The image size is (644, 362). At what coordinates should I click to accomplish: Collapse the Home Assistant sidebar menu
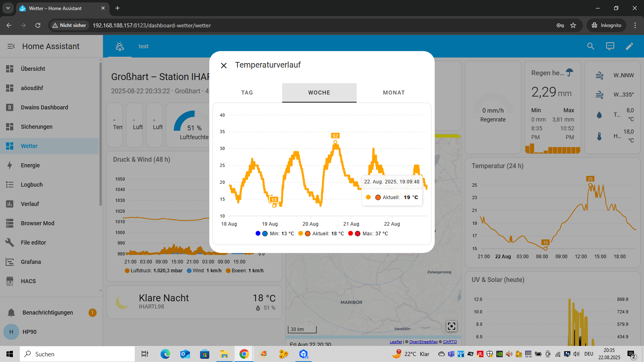11,46
